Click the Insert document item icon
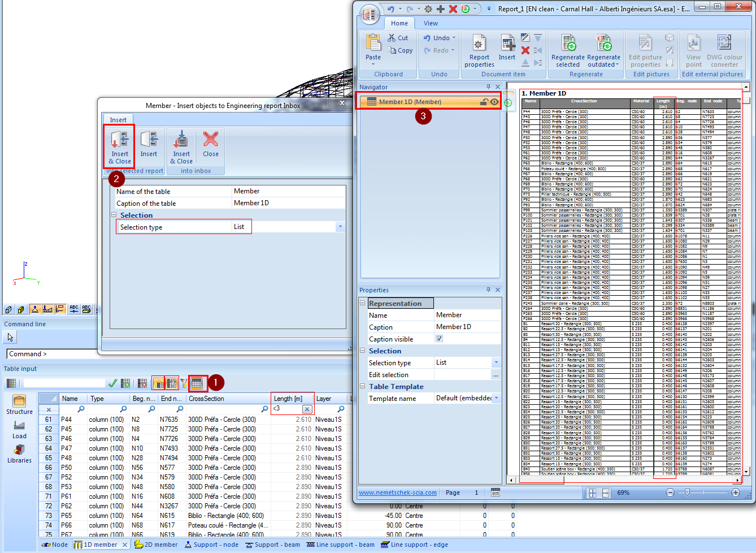 point(507,47)
